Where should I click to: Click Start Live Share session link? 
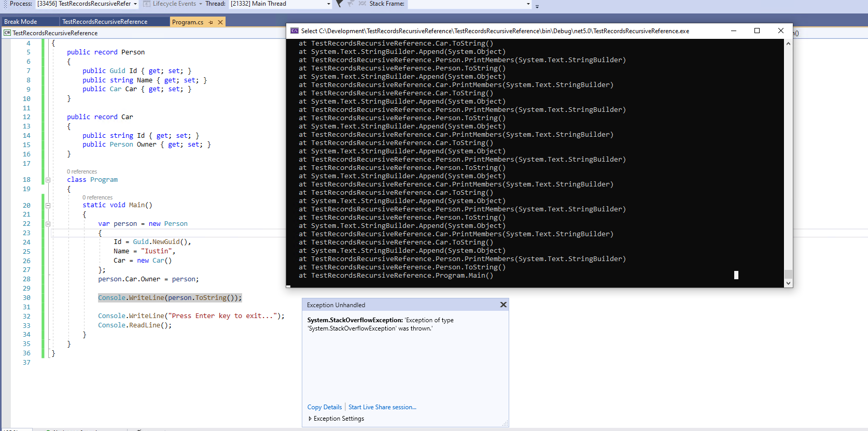click(x=382, y=407)
